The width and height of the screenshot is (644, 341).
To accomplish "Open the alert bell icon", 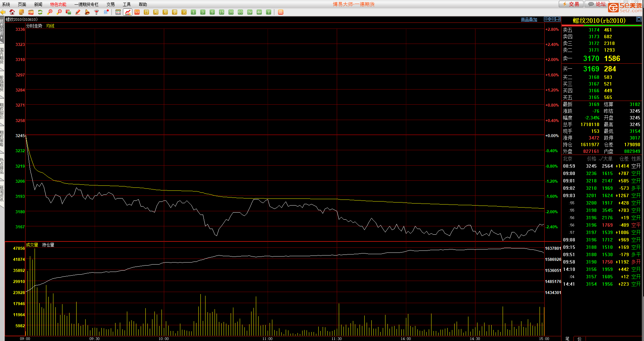I will coord(87,12).
